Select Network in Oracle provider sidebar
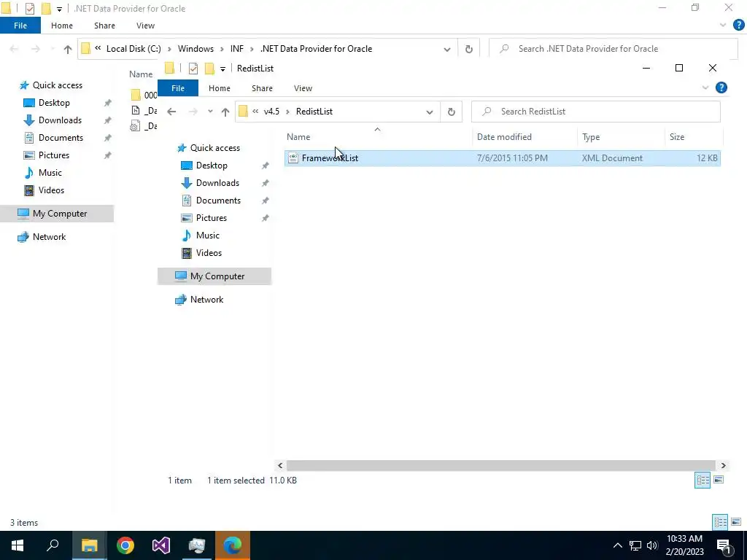This screenshot has width=747, height=560. pyautogui.click(x=49, y=237)
